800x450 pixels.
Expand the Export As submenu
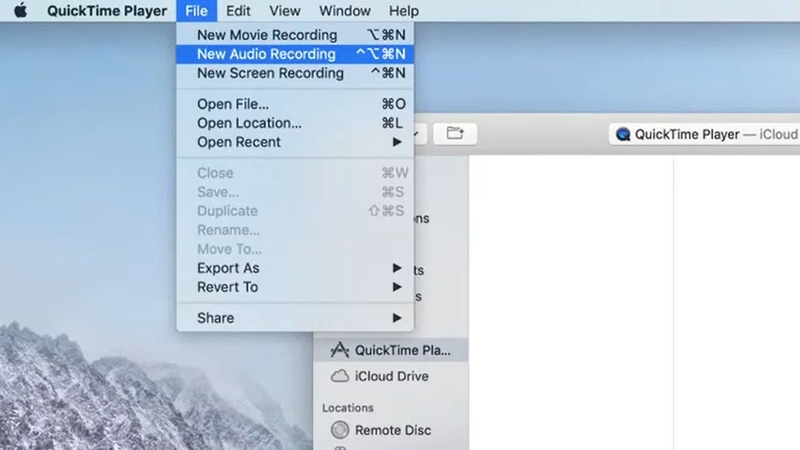(295, 268)
